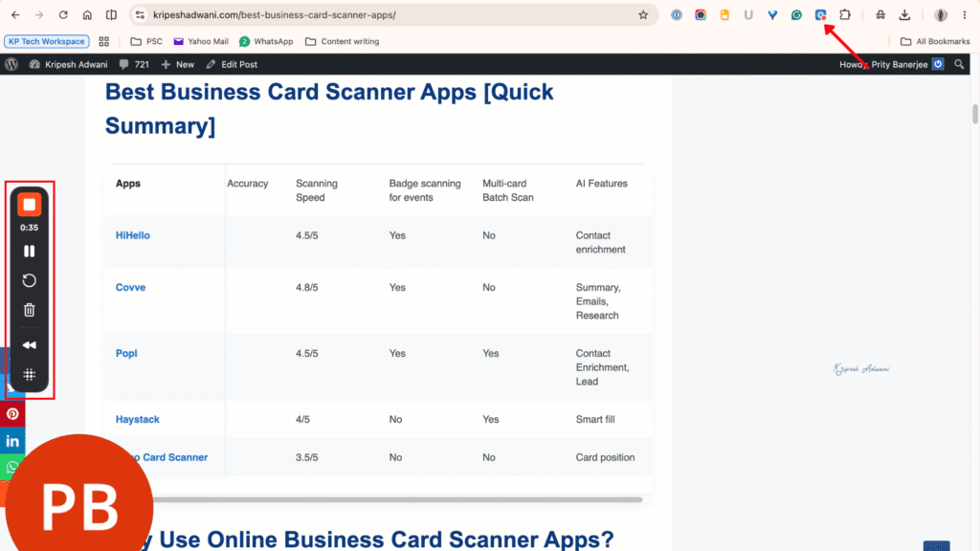Screen dimensions: 980x551
Task: Open the Content writing bookmarks folder
Action: [343, 41]
